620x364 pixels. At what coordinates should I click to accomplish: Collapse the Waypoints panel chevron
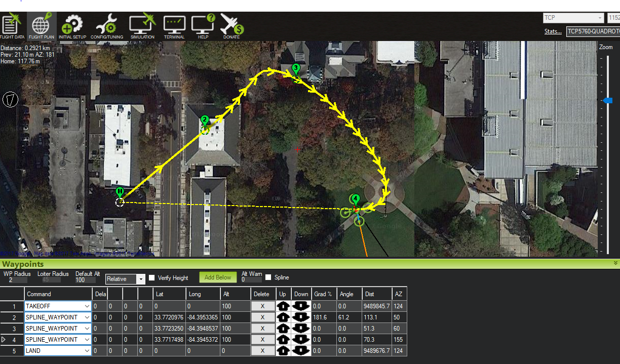click(615, 264)
